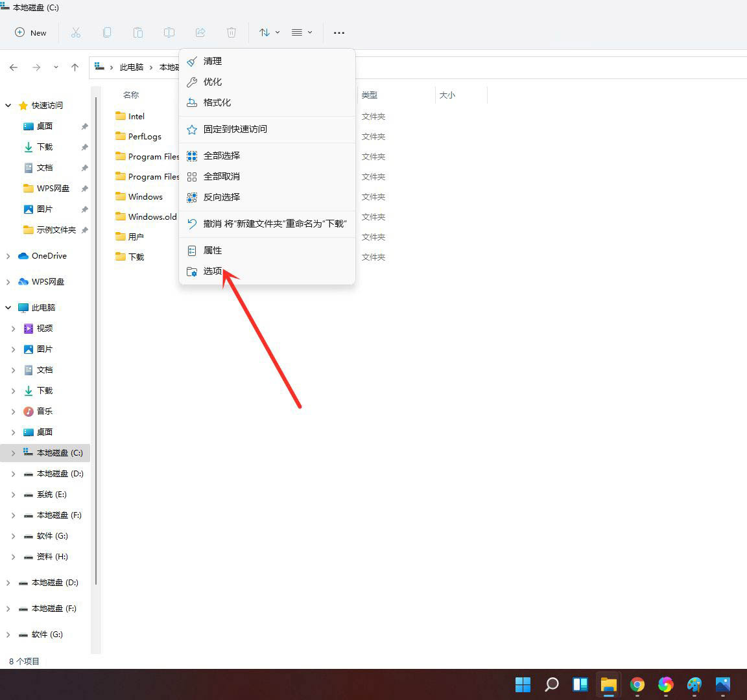The width and height of the screenshot is (747, 700).
Task: Click the Delete icon in the toolbar
Action: 231,32
